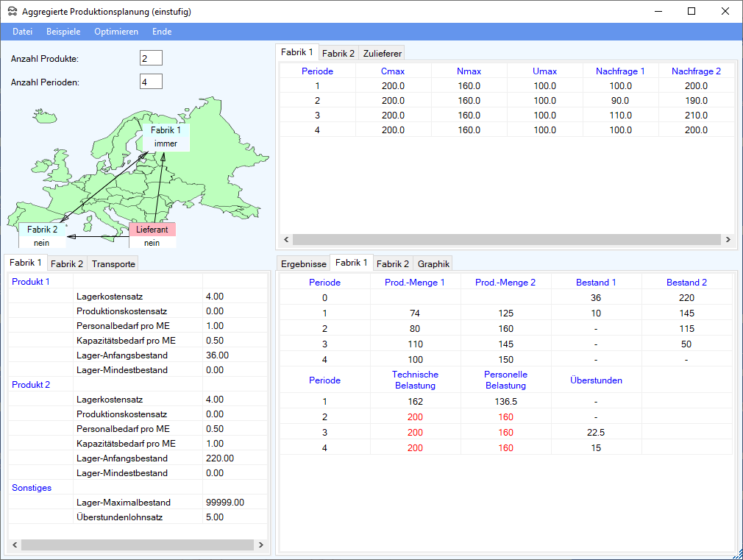Open the Transporte tab

click(113, 263)
